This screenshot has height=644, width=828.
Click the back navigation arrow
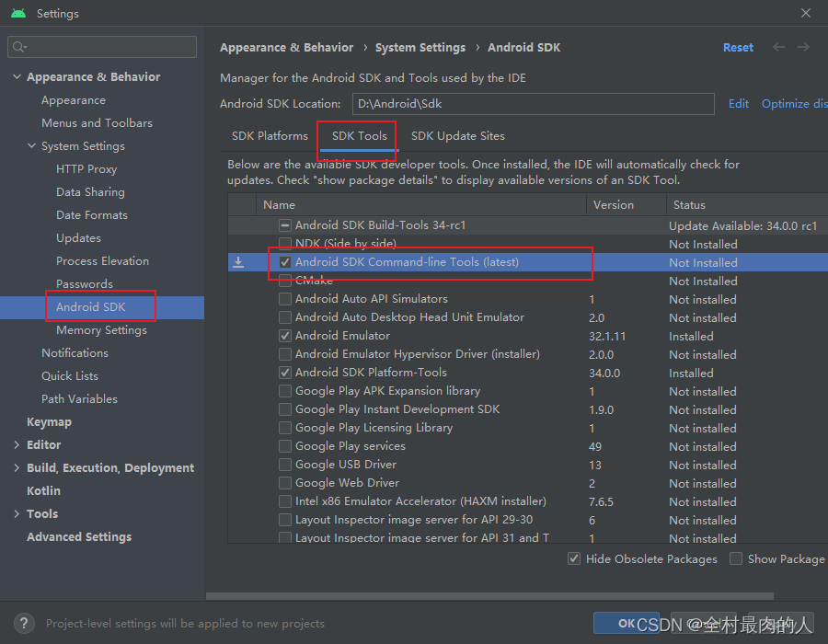point(778,48)
